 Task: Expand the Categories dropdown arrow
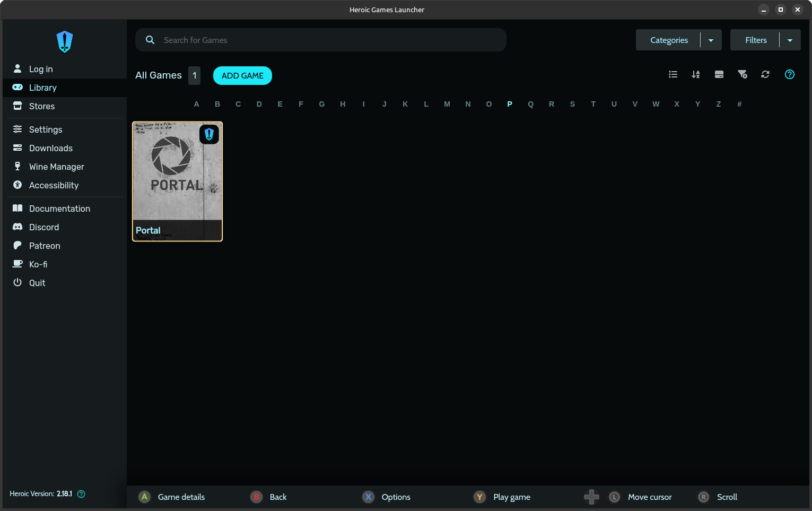(711, 40)
